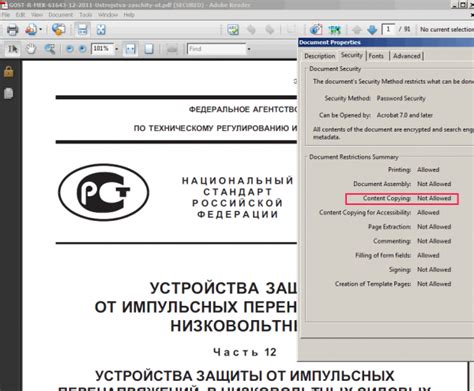Click the Print icon in the toolbar

coord(13,30)
